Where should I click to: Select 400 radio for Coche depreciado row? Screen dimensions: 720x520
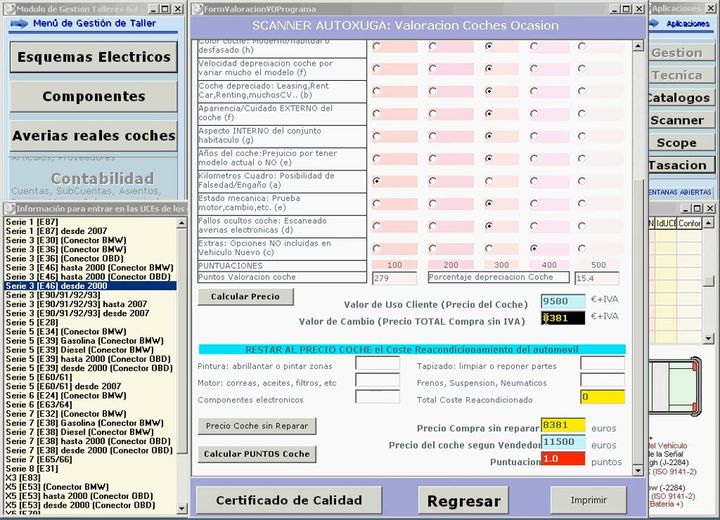[x=534, y=91]
